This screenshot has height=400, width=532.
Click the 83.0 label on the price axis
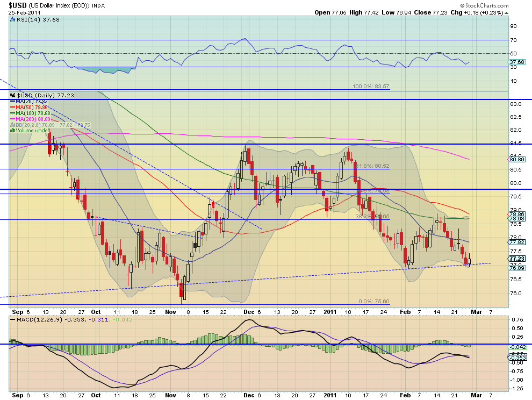tap(515, 104)
